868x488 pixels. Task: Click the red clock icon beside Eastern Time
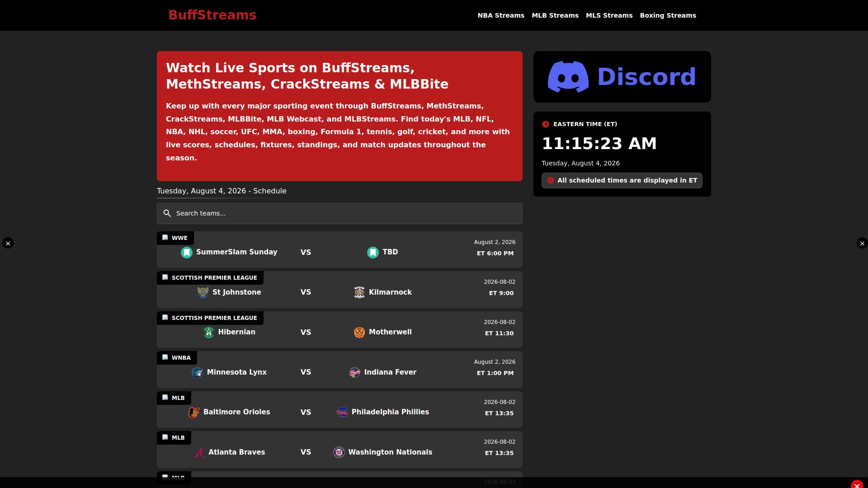[x=546, y=124]
